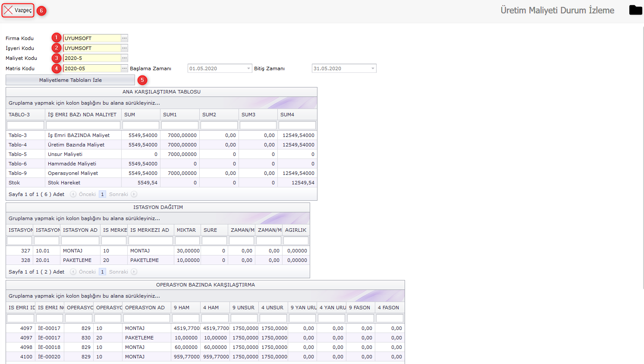
Task: Click the SUM value 5549,54 in the Stok row
Action: [148, 183]
